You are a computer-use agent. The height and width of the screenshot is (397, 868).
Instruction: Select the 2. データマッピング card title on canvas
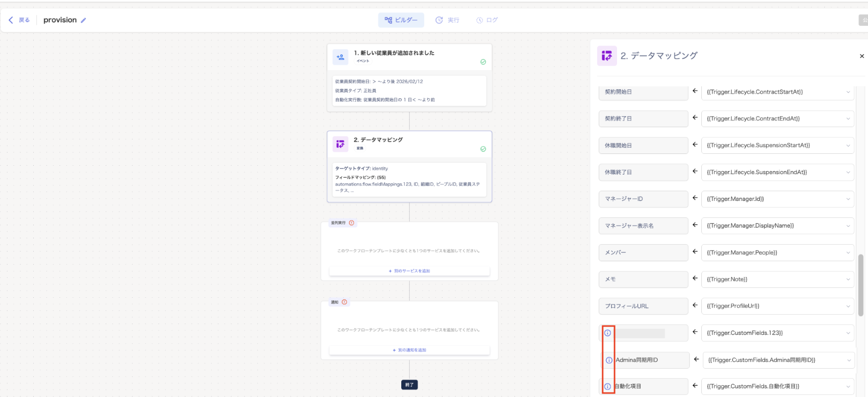[378, 140]
